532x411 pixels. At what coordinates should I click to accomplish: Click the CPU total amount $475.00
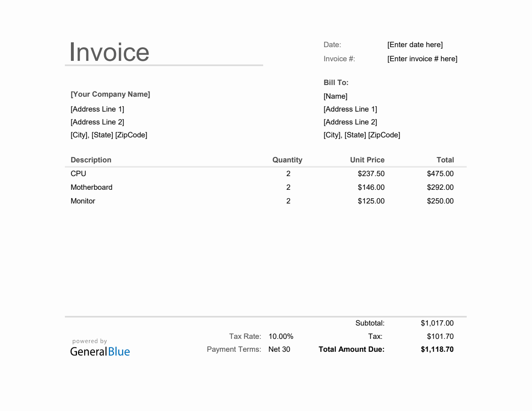click(440, 173)
